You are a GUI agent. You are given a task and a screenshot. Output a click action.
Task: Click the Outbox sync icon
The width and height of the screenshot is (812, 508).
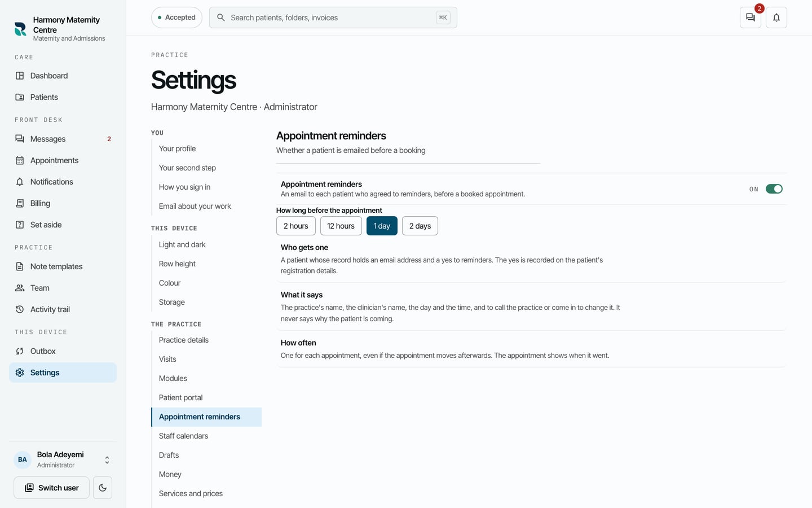tap(20, 351)
